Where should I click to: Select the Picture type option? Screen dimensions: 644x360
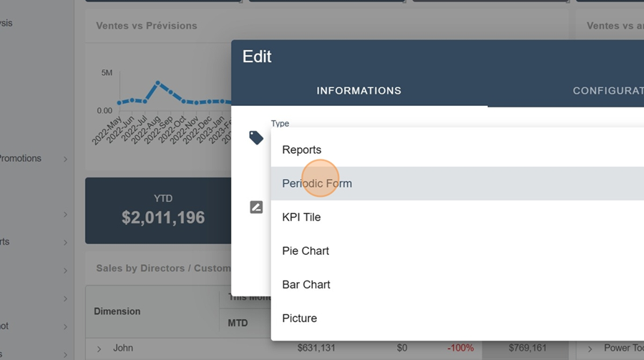point(299,318)
